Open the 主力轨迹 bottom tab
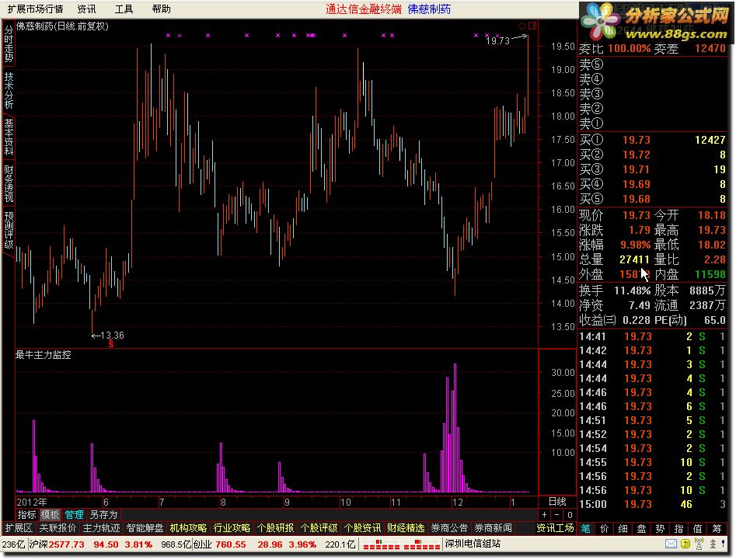This screenshot has width=736, height=560. pos(101,528)
